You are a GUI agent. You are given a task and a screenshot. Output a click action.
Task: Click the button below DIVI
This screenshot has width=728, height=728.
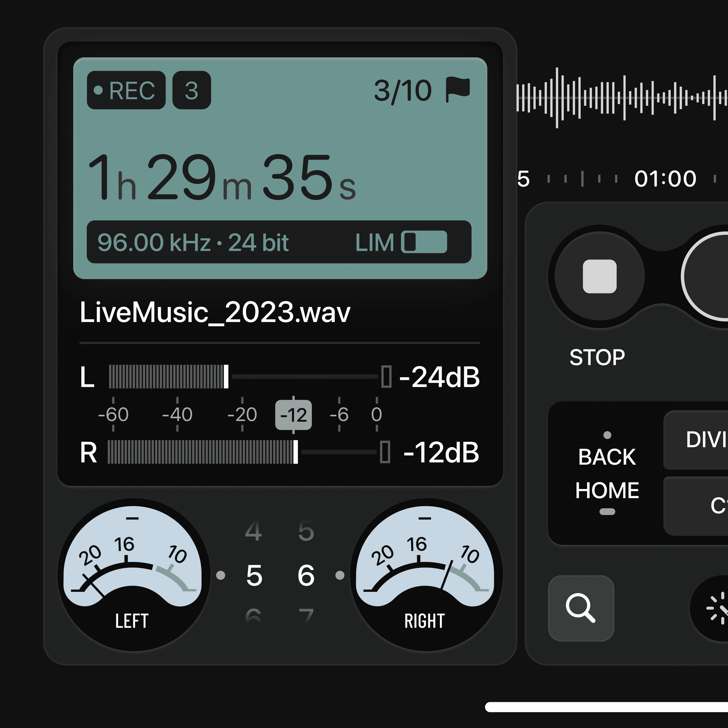[x=701, y=506]
